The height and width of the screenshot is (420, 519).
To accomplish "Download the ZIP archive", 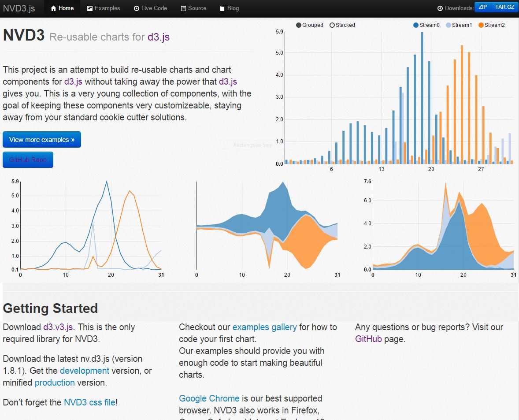I will coord(483,7).
